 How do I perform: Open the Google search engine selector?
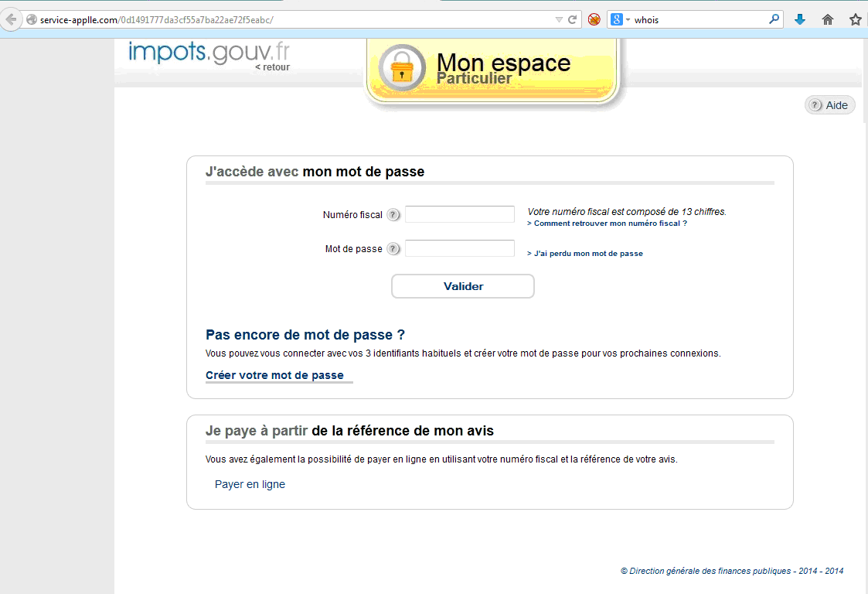(620, 20)
